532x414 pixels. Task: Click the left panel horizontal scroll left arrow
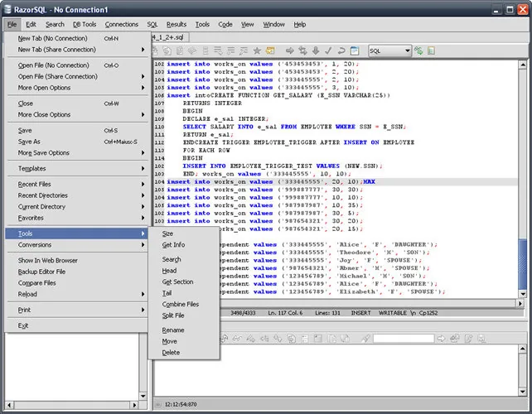pos(9,405)
